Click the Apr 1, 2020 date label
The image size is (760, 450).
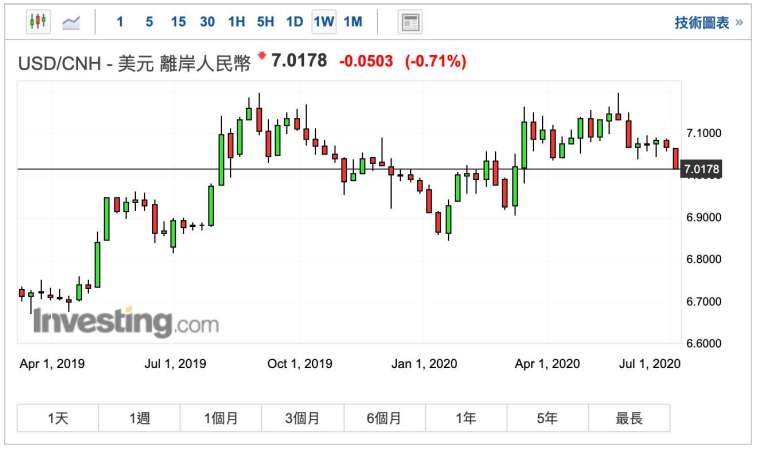pos(547,364)
